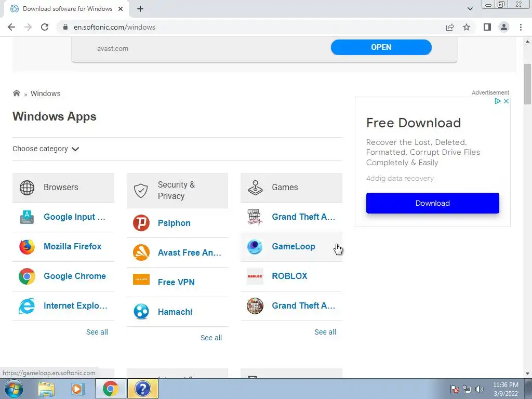Open the Chrome side panel icon
Image resolution: width=532 pixels, height=399 pixels.
tap(487, 27)
